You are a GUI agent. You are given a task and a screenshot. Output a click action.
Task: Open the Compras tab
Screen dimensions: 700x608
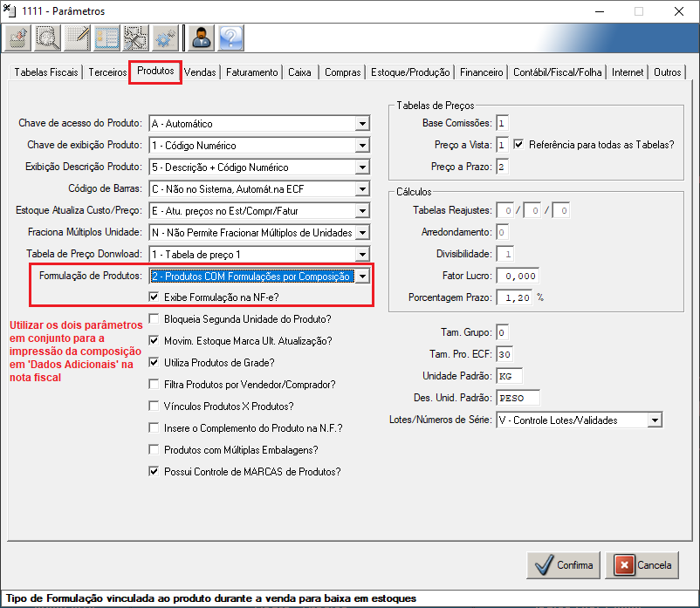pos(342,72)
